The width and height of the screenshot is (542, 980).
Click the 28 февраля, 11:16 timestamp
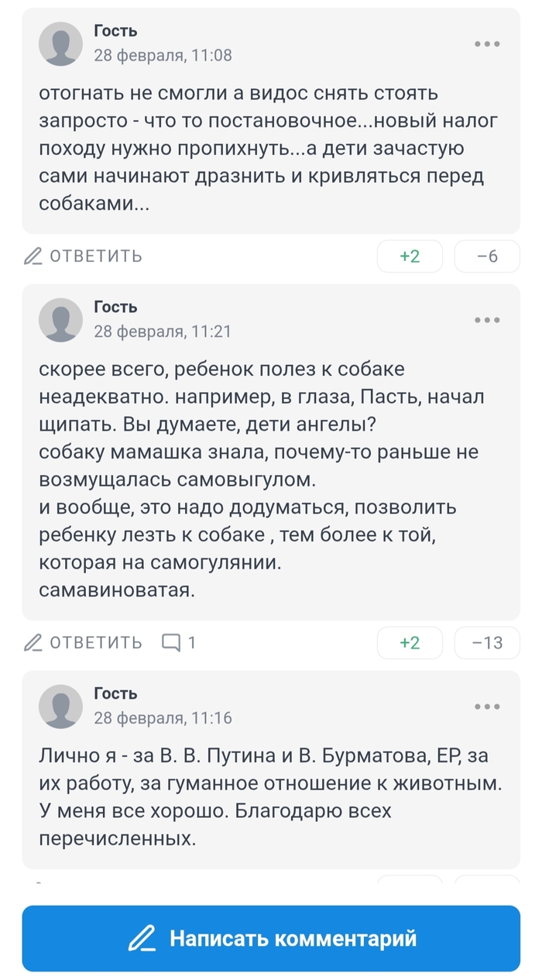point(163,718)
